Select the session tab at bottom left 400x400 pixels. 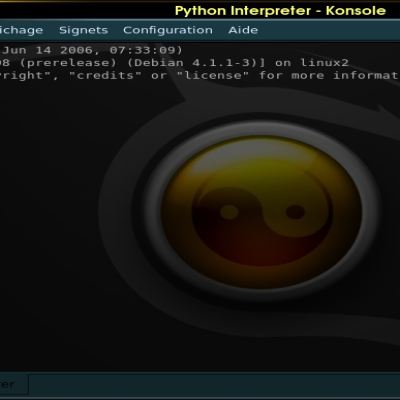click(x=14, y=384)
